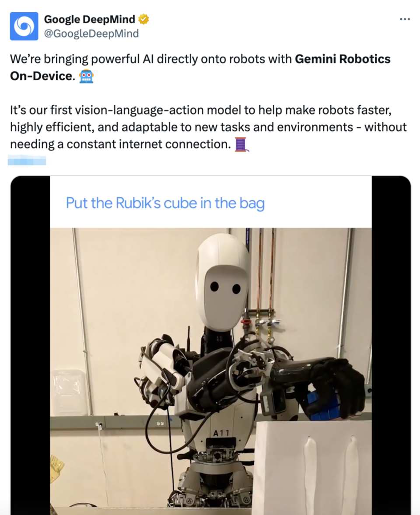The height and width of the screenshot is (515, 420).
Task: Click the robot face emoji
Action: click(x=86, y=76)
